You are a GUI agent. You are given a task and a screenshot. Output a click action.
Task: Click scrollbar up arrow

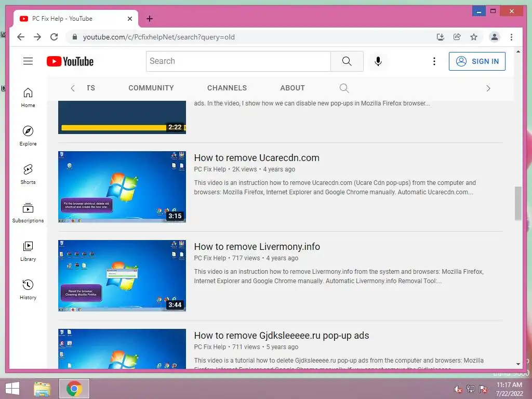click(518, 51)
